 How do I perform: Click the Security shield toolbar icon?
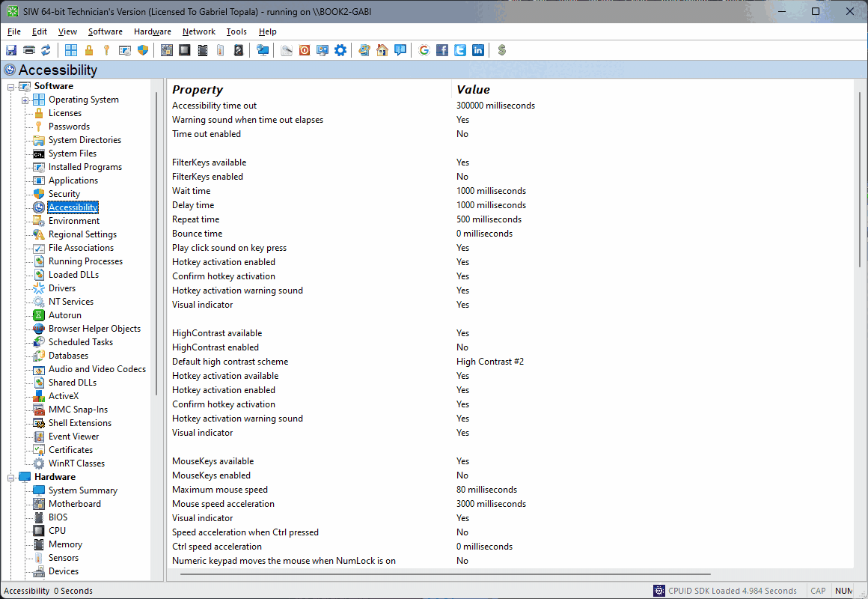pyautogui.click(x=142, y=49)
